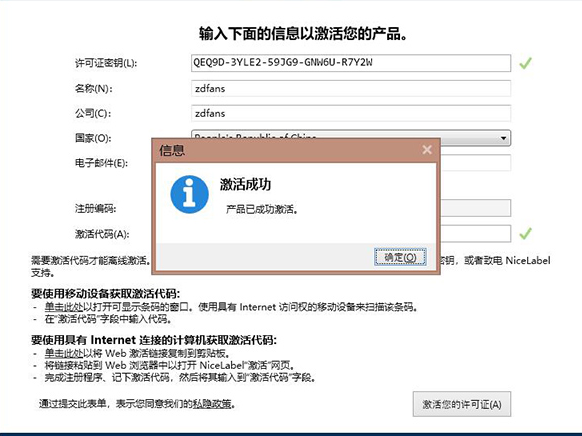
Task: Click the blue information icon in the dialog
Action: [x=189, y=194]
